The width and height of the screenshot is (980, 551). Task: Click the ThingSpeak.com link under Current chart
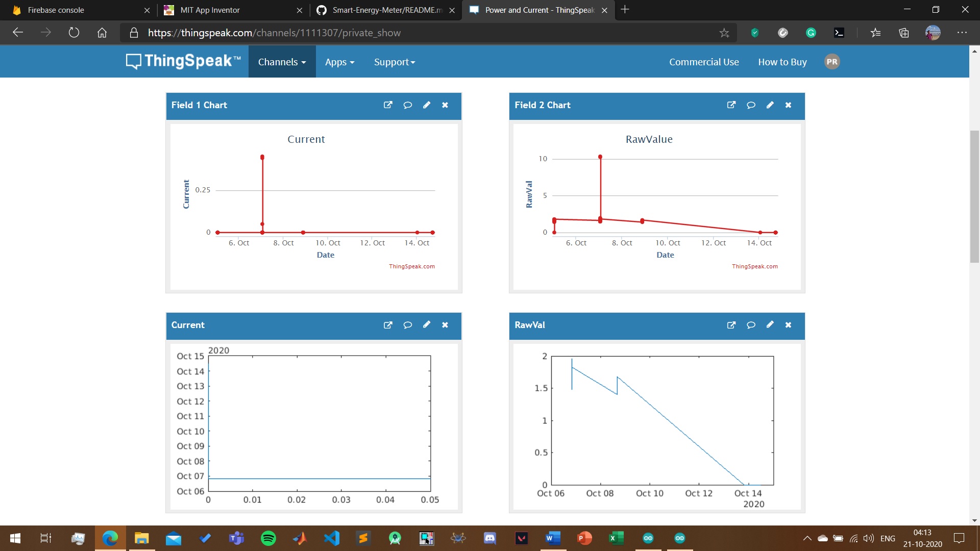click(411, 266)
